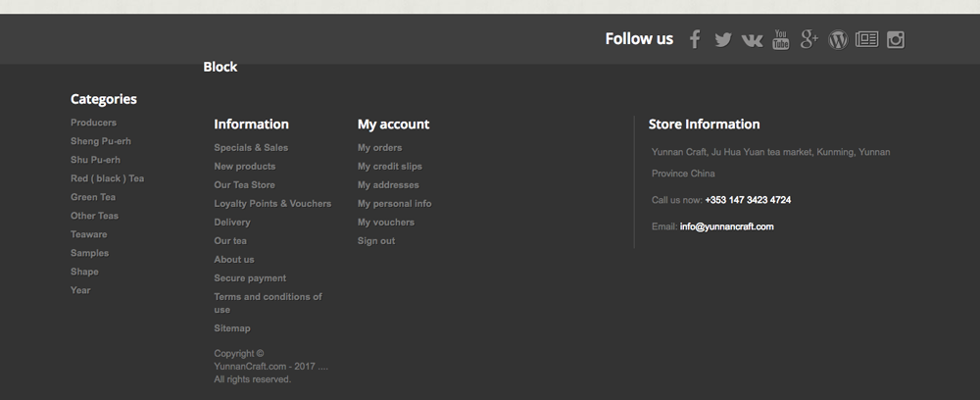
Task: Open the Instagram camera icon
Action: (895, 39)
